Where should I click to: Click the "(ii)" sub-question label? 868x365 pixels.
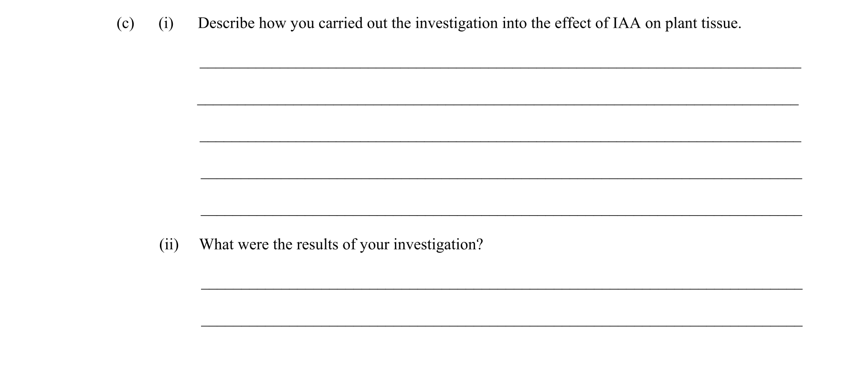169,245
